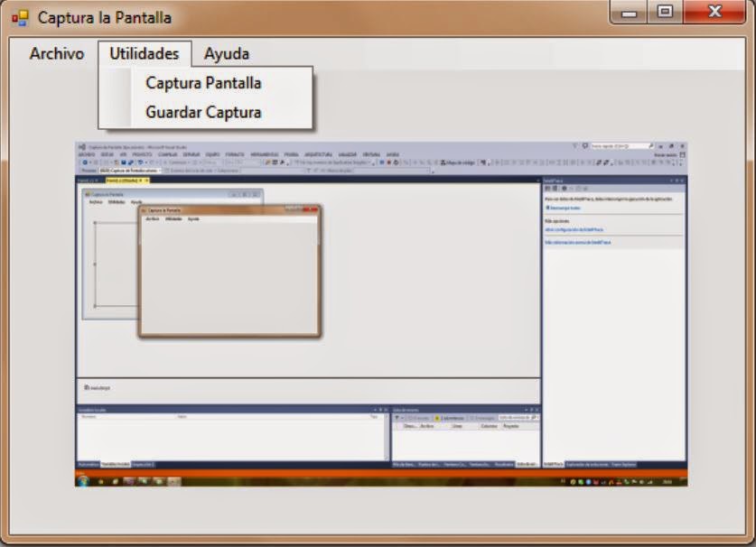Image resolution: width=756 pixels, height=547 pixels.
Task: Switch to the Explorador de soluciones tab
Action: pos(581,465)
